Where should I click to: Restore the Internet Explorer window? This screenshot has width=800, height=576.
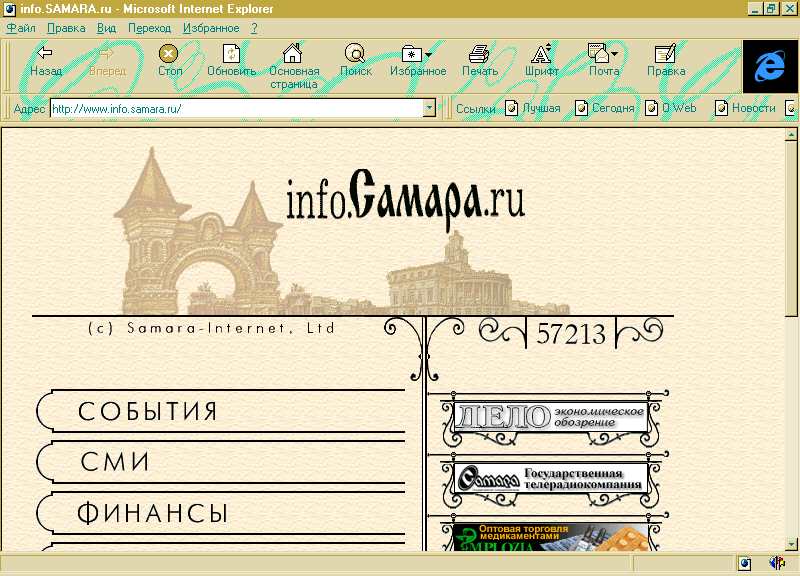pos(769,9)
